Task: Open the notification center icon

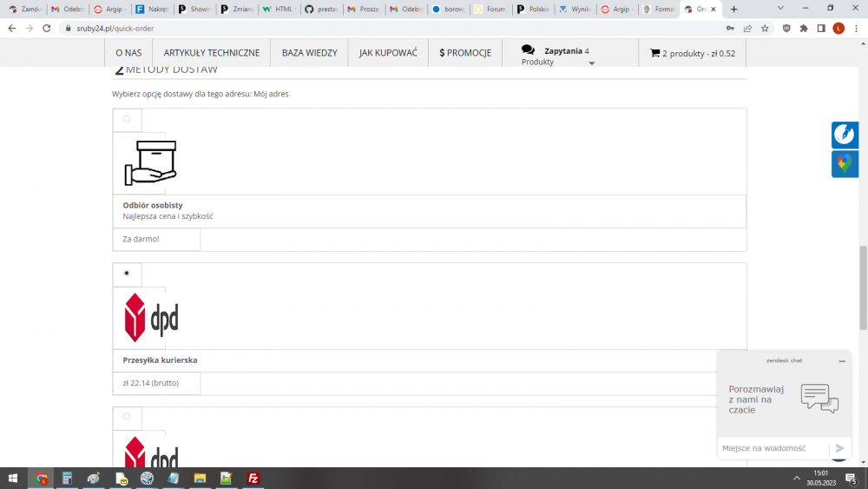Action: 852,479
